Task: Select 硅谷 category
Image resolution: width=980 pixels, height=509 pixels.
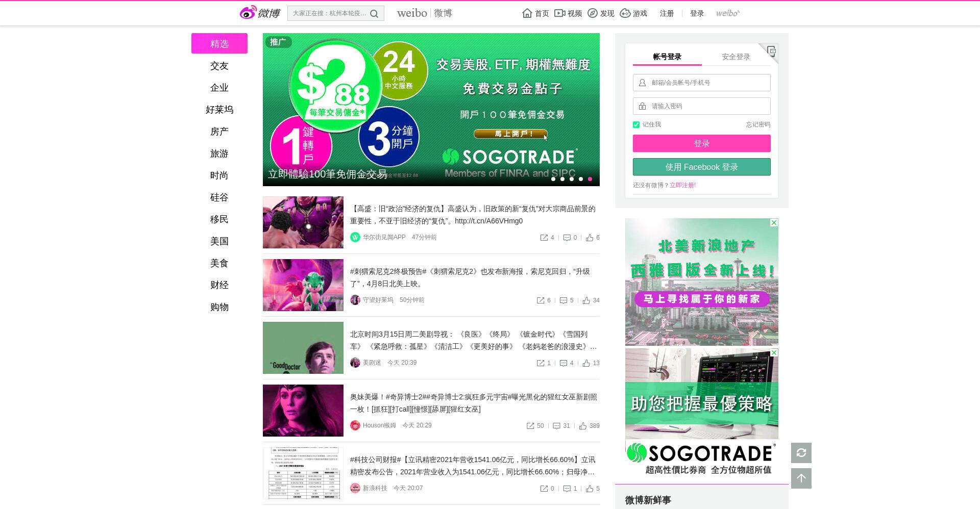Action: click(219, 197)
